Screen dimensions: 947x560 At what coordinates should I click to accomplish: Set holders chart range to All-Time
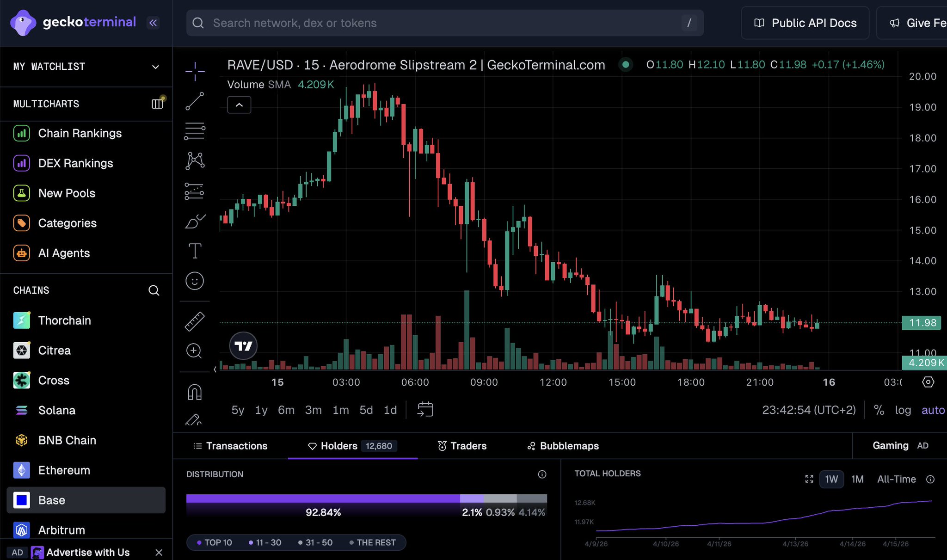896,479
